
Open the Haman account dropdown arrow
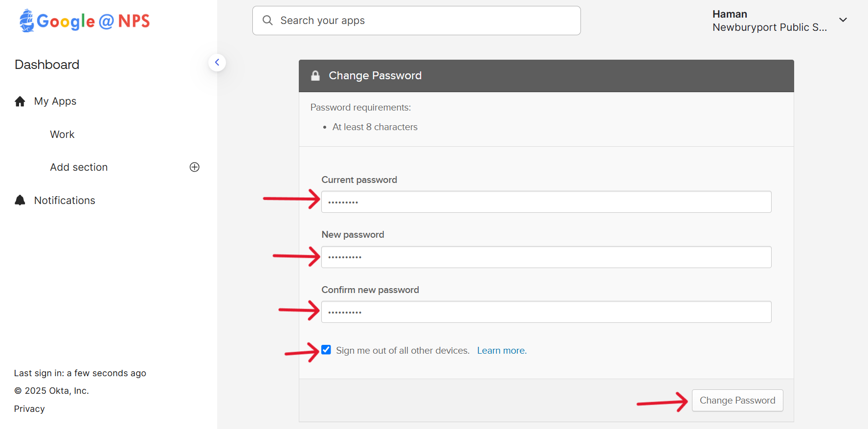pos(843,20)
